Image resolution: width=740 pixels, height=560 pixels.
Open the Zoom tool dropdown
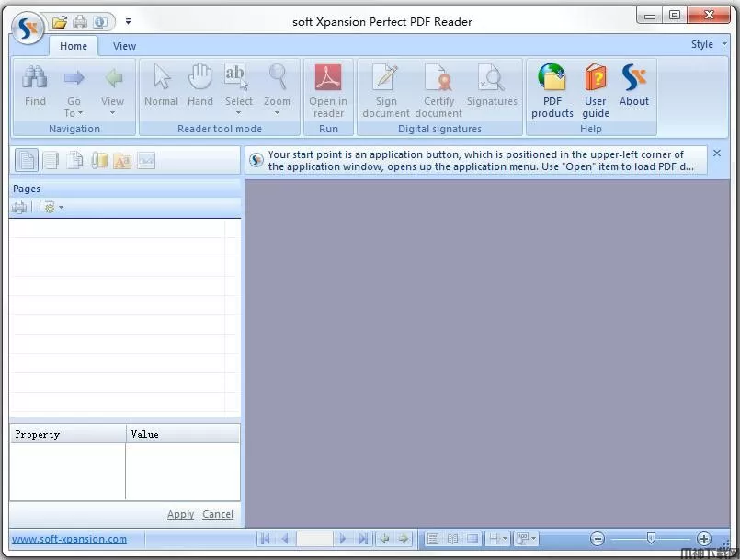coord(277,90)
